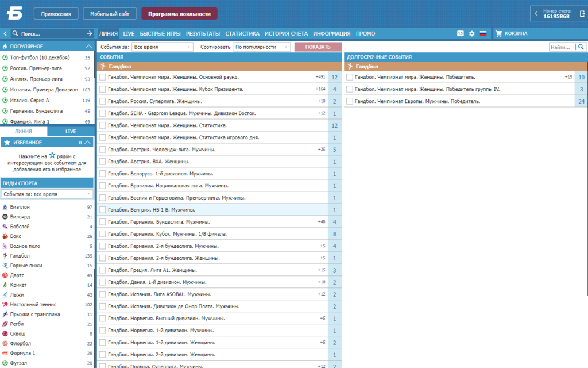The image size is (588, 368).
Task: Check Россия. Суперлига. Женщины checkbox
Action: point(102,101)
